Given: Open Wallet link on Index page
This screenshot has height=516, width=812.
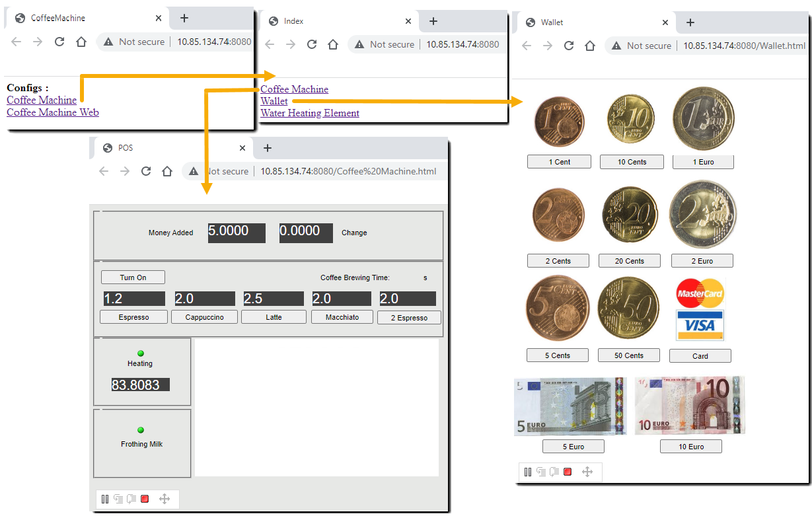Looking at the screenshot, I should coord(274,101).
